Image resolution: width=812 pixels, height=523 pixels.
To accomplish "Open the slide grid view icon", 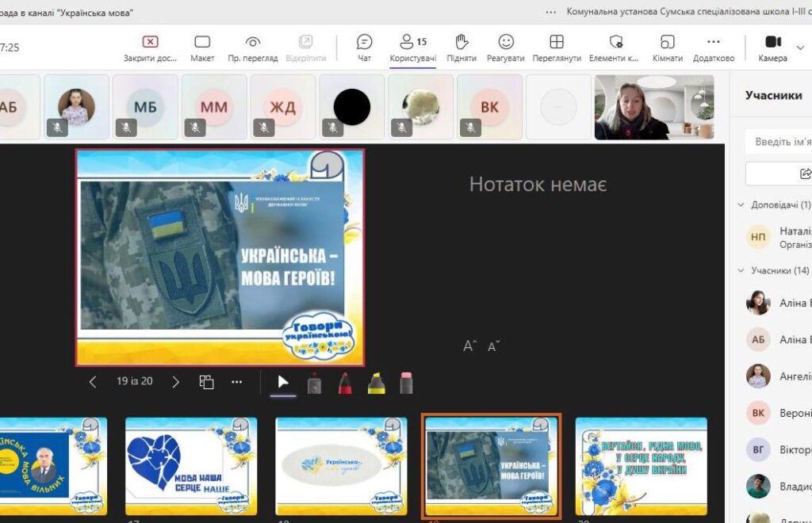I will pos(206,382).
